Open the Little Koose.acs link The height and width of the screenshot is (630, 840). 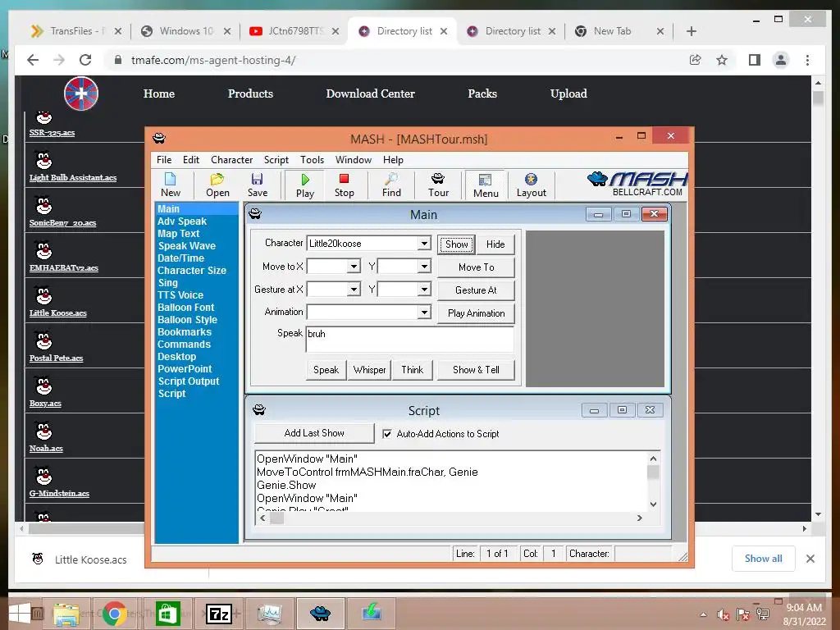coord(58,313)
